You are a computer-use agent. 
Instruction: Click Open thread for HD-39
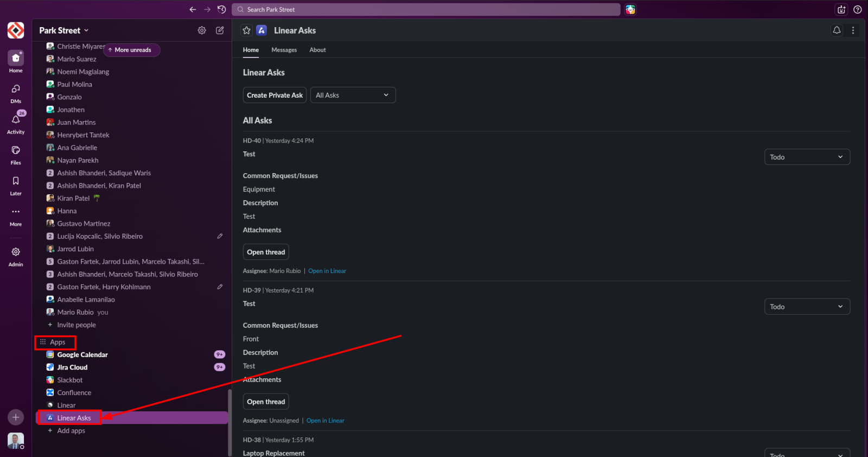coord(266,402)
